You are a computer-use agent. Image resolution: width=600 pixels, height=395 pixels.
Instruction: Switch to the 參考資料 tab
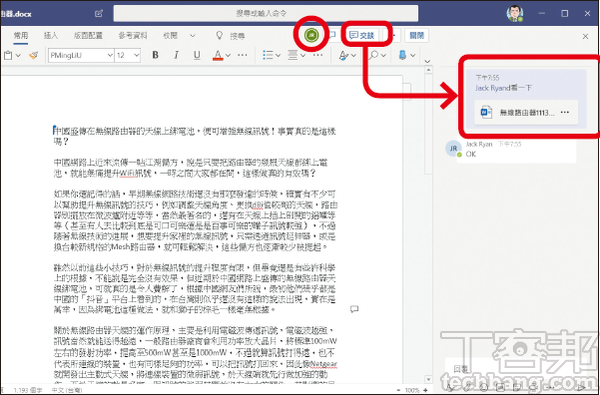coord(133,36)
